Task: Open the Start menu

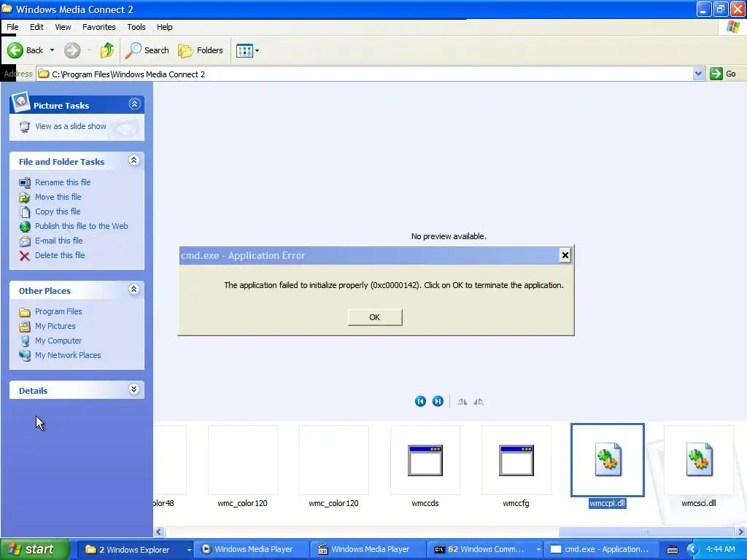Action: (35, 550)
